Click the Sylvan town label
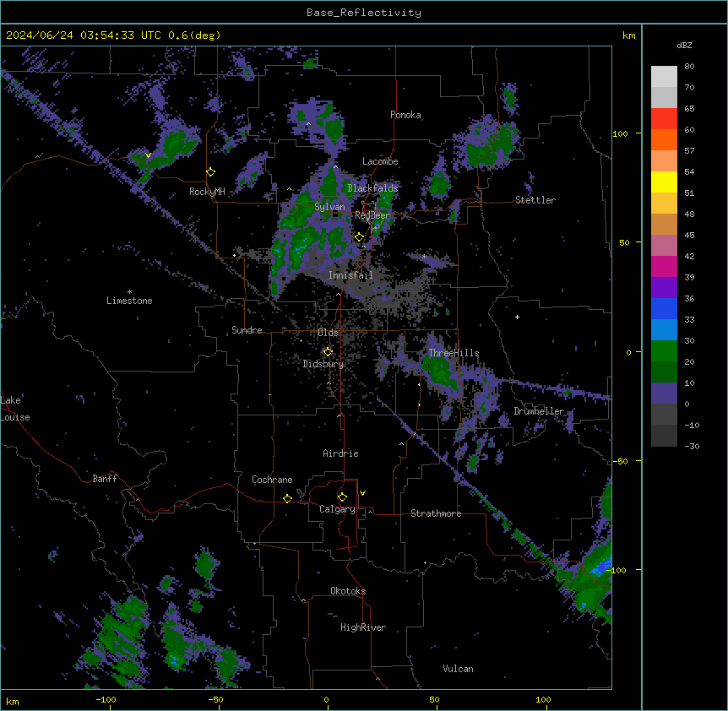This screenshot has width=728, height=711. tap(329, 207)
